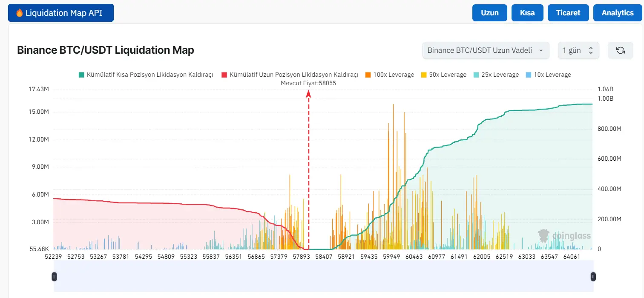Click the 59949 price axis label
This screenshot has width=644, height=298.
tap(391, 257)
